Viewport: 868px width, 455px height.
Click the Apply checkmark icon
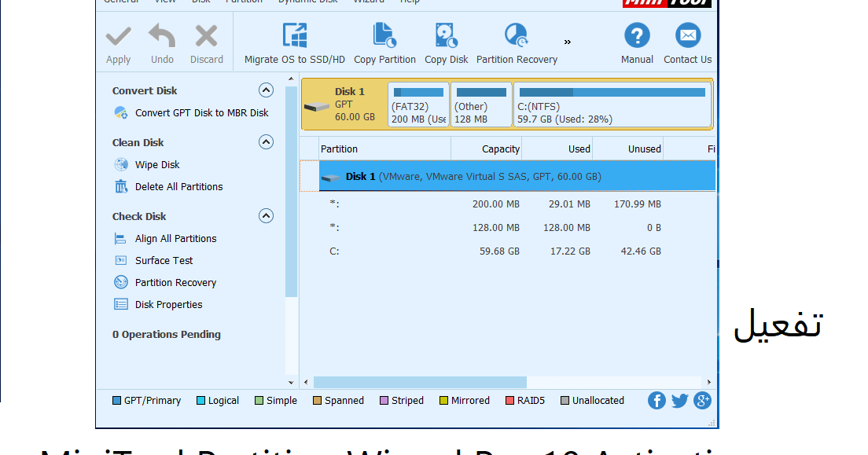pos(119,37)
